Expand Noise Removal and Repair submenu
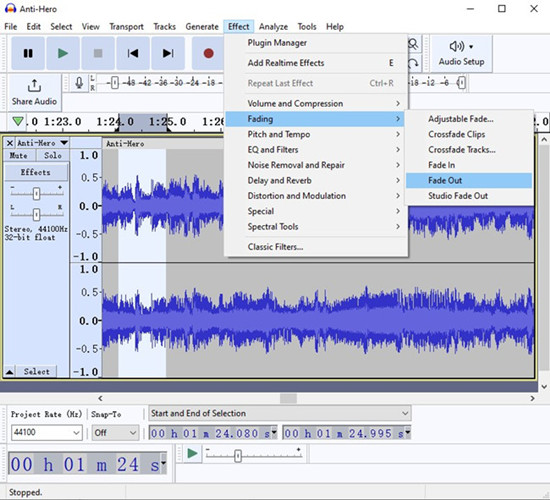The height and width of the screenshot is (500, 550). 316,165
